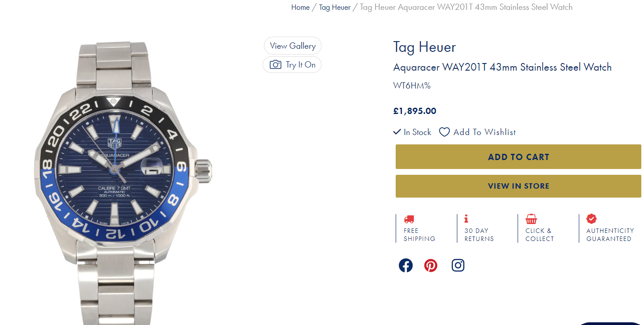The image size is (644, 325).
Task: Click the click & collect basket icon
Action: point(531,219)
